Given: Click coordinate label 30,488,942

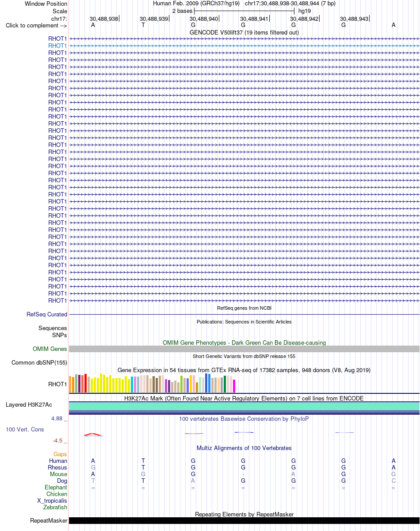Looking at the screenshot, I should tap(304, 19).
